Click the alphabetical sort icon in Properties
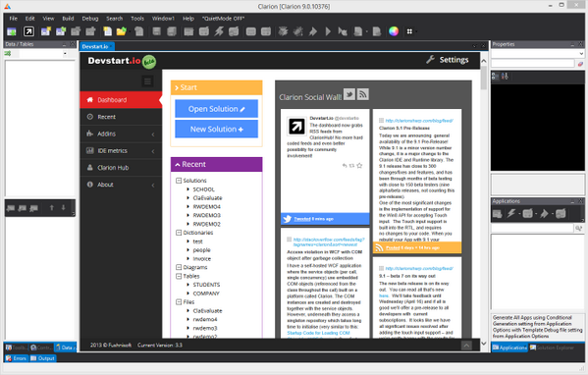This screenshot has height=375, width=588. (506, 77)
